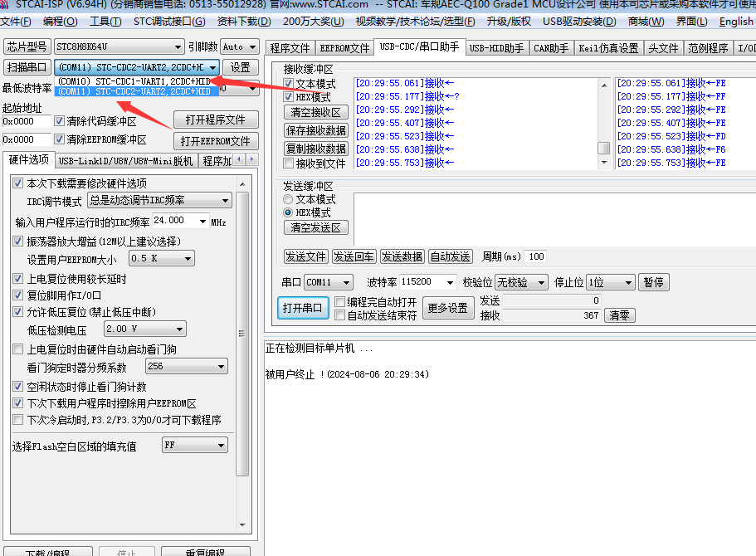756x556 pixels.
Task: Expand the IRC调节模式 dropdown
Action: [159, 200]
